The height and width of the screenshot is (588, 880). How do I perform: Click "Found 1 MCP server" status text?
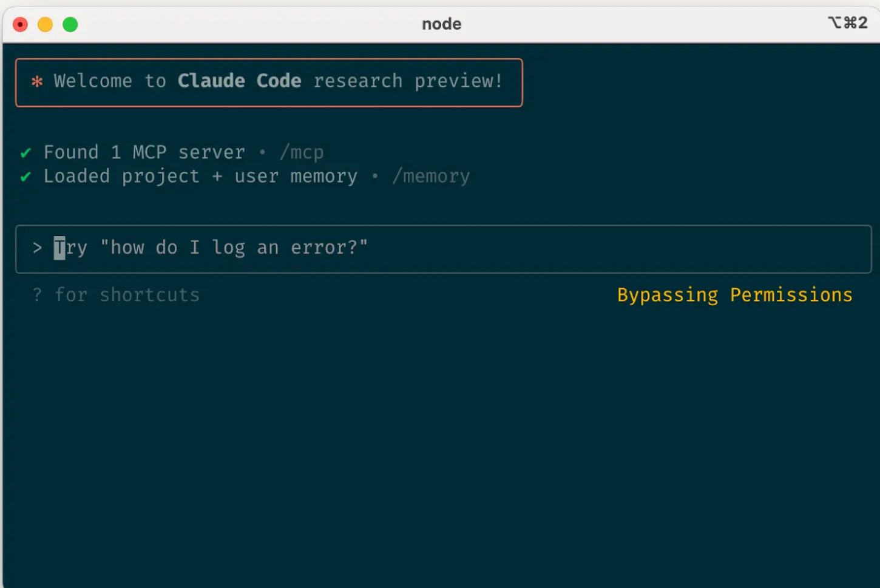144,152
